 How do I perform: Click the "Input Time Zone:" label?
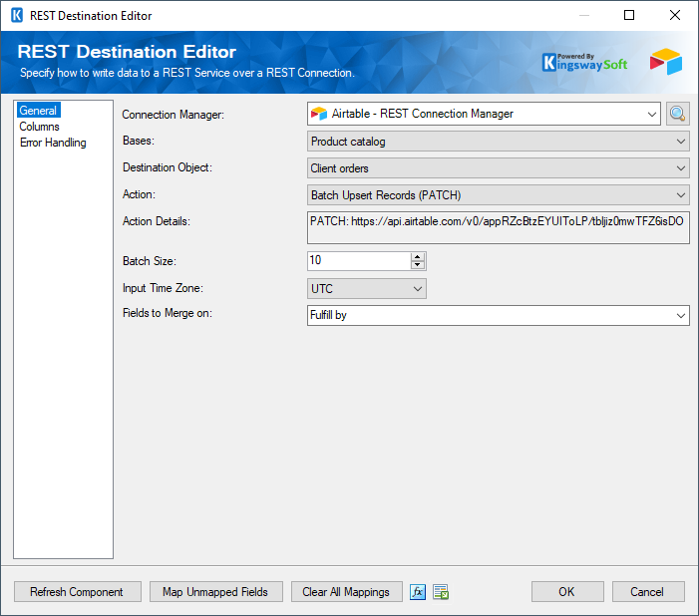(163, 288)
